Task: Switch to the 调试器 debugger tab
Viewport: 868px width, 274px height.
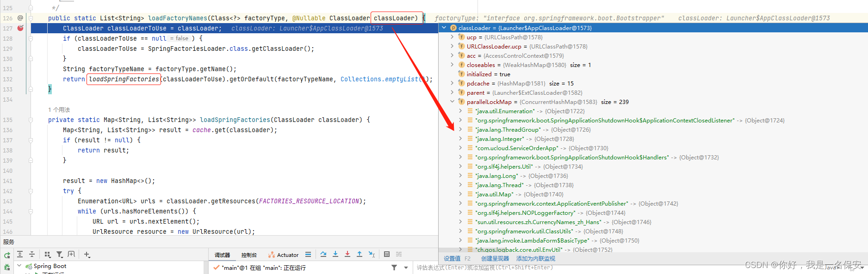Action: (222, 255)
